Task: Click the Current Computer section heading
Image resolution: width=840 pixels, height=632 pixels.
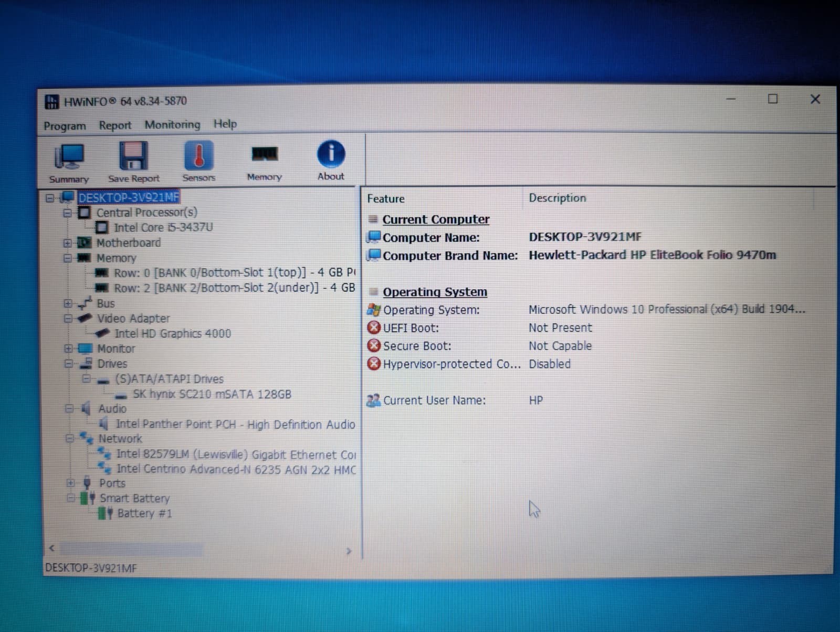Action: [x=436, y=219]
